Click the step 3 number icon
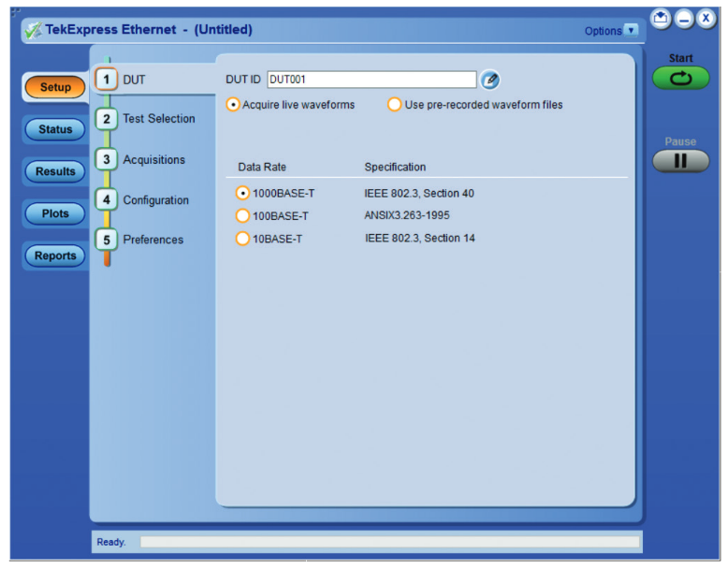The height and width of the screenshot is (568, 728). click(x=107, y=160)
